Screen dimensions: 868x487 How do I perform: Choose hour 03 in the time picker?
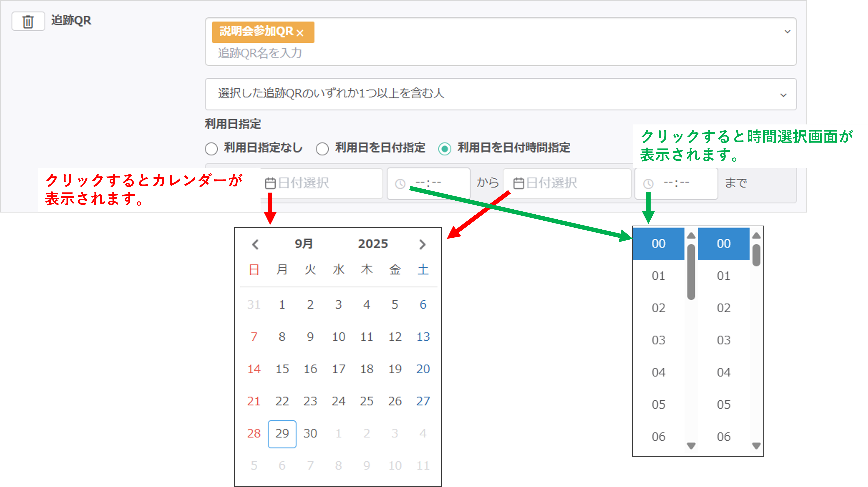click(658, 340)
